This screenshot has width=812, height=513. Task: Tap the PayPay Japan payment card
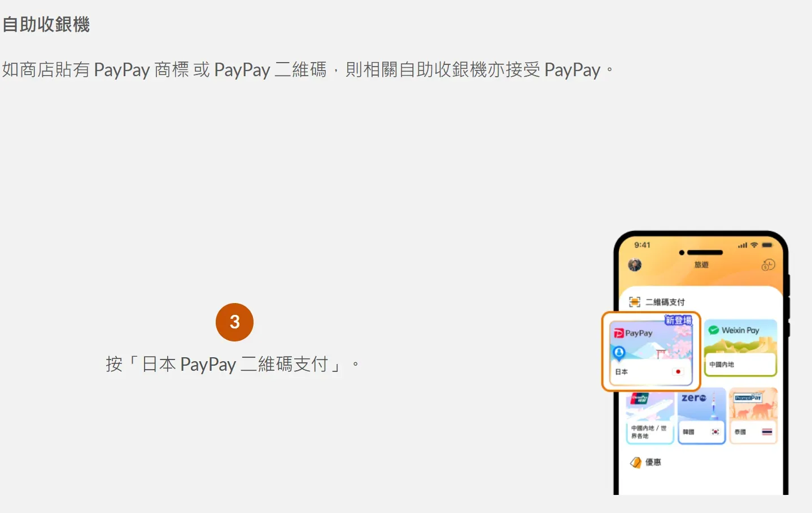(x=651, y=352)
